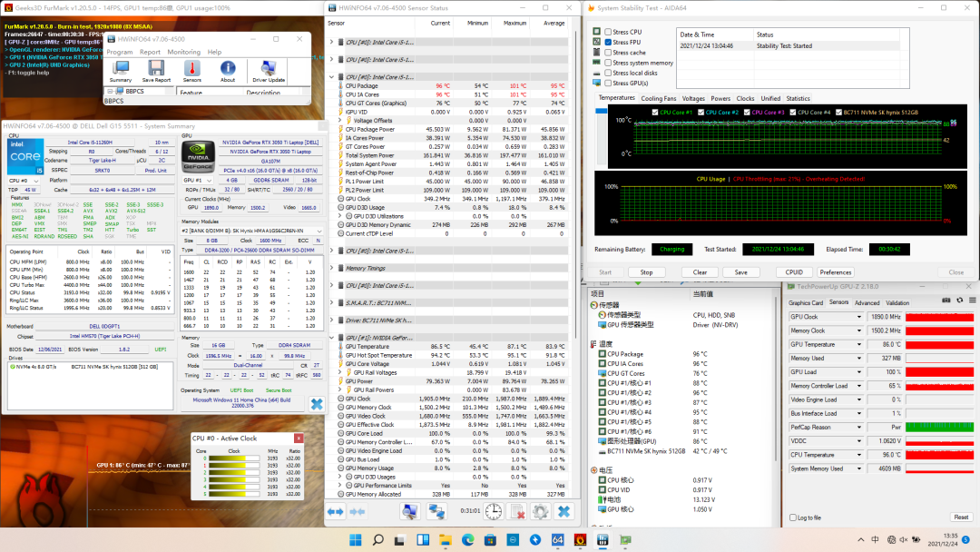980x552 pixels.
Task: Click the Reset button in GPU-Z
Action: tap(961, 517)
